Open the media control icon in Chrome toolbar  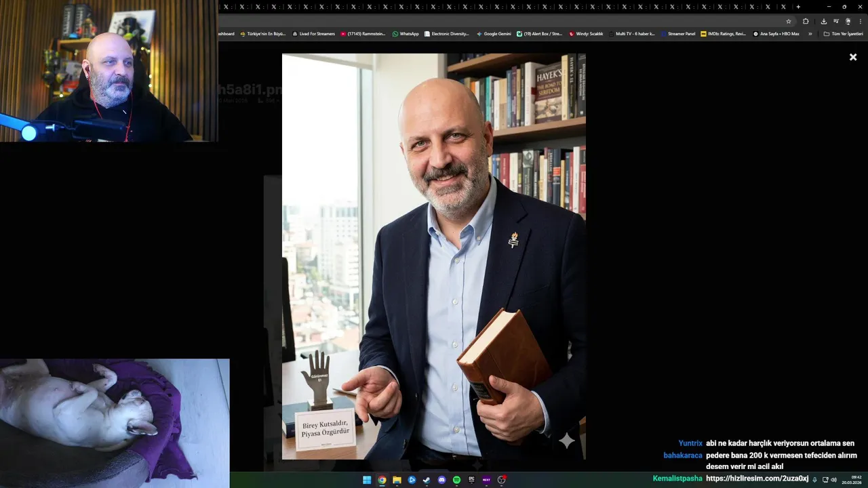836,21
